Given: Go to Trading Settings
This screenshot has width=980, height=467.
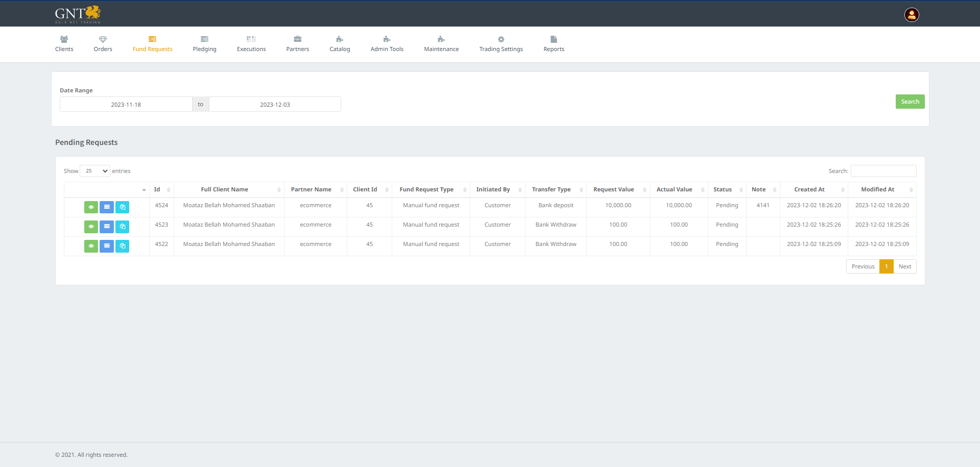Looking at the screenshot, I should click(x=501, y=44).
